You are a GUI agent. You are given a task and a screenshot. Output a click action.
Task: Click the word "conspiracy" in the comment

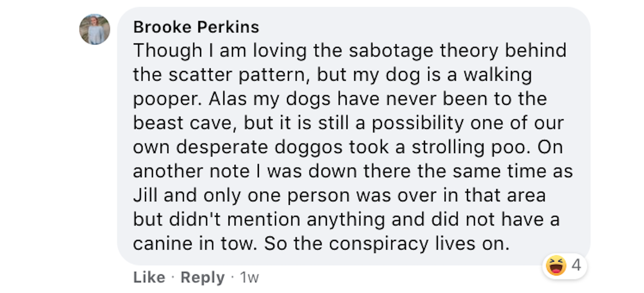379,244
